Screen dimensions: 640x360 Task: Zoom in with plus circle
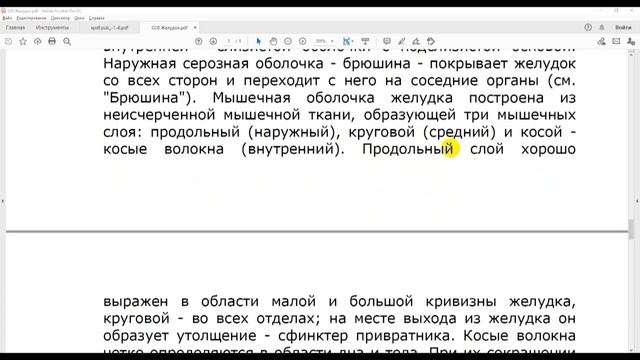click(x=302, y=41)
